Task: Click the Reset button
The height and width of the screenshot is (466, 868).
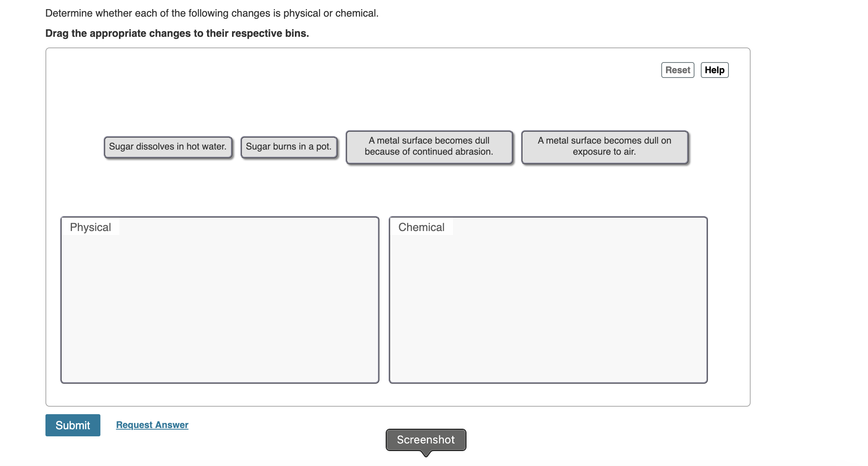Action: [677, 70]
